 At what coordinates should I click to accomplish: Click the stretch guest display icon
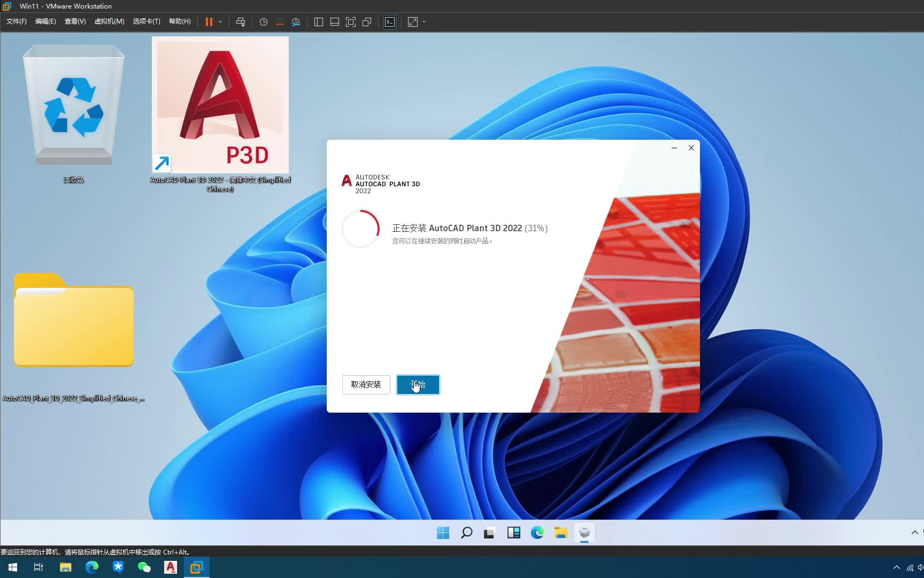tap(413, 22)
